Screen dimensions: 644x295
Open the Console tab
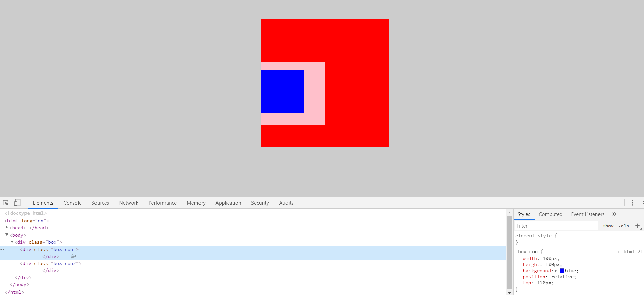point(72,203)
